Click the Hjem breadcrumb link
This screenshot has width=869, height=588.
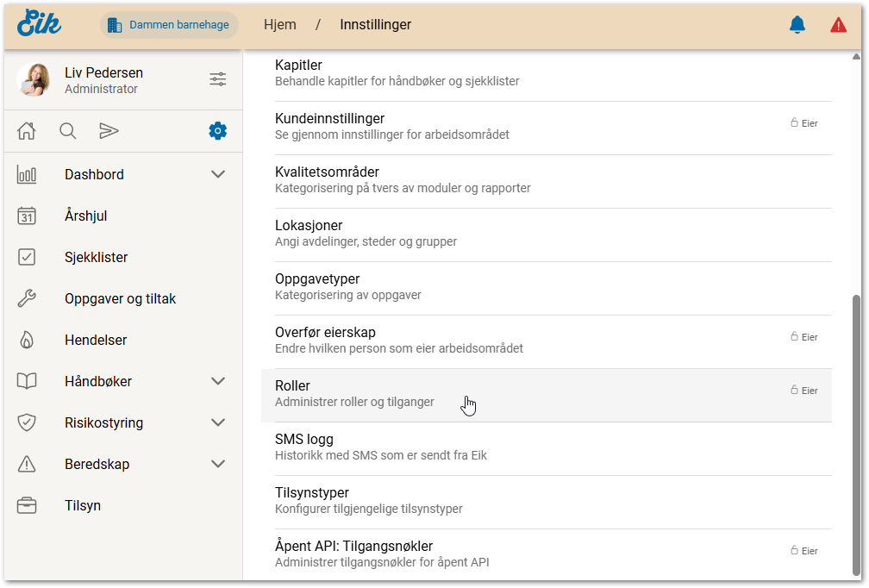[280, 25]
